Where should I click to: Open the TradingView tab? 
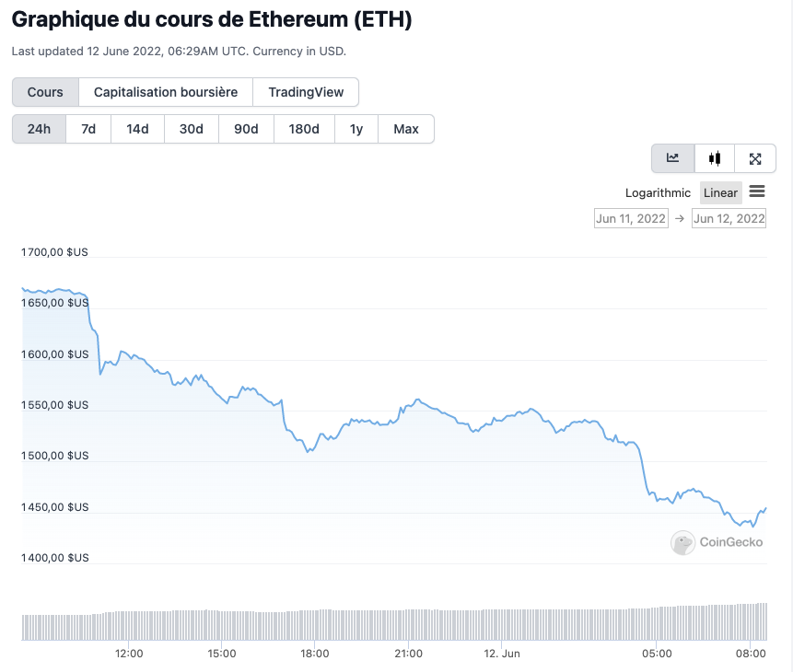pyautogui.click(x=306, y=92)
